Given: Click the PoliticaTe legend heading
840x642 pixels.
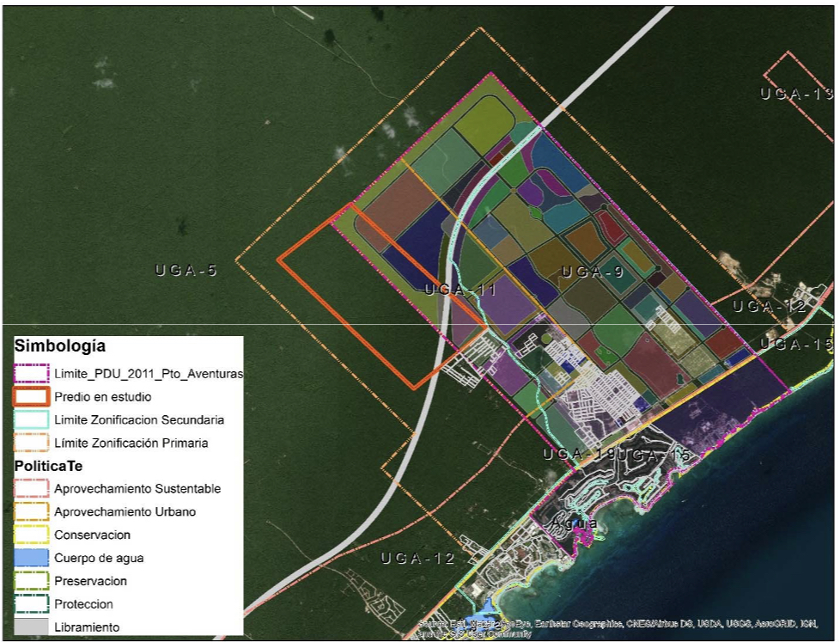Looking at the screenshot, I should coord(54,466).
